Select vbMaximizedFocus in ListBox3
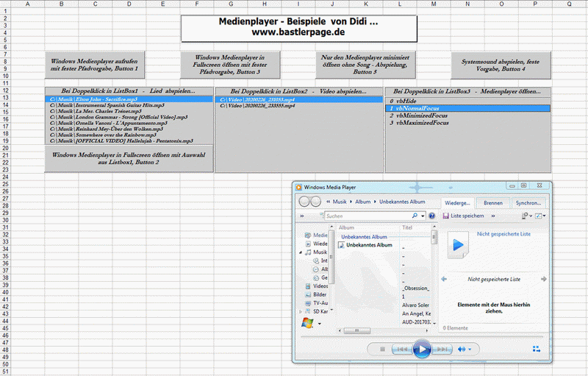The height and width of the screenshot is (376, 588). click(468, 123)
